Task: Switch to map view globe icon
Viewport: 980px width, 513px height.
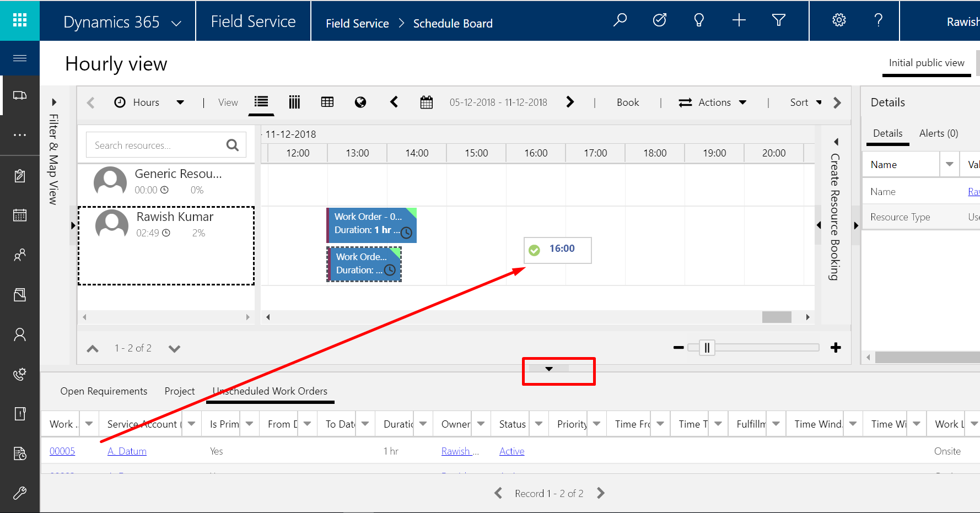Action: [360, 102]
